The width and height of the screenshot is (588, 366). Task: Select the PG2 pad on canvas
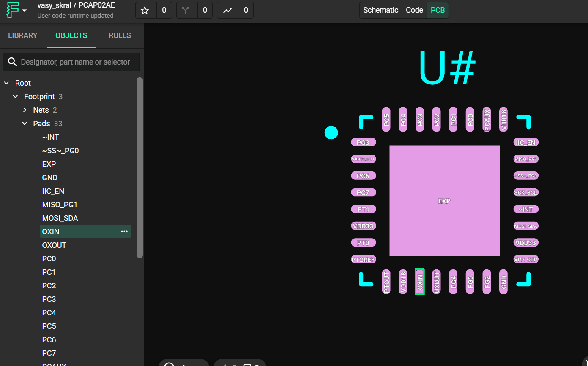pyautogui.click(x=487, y=282)
